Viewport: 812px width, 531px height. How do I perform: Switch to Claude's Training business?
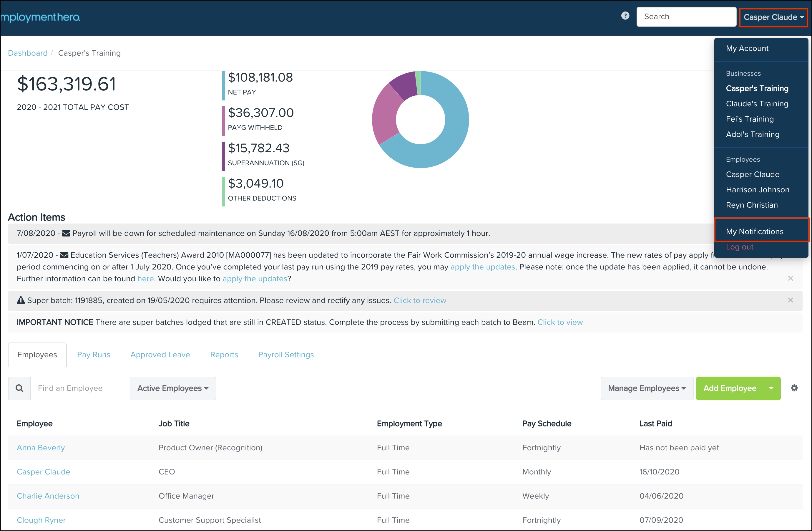(757, 103)
